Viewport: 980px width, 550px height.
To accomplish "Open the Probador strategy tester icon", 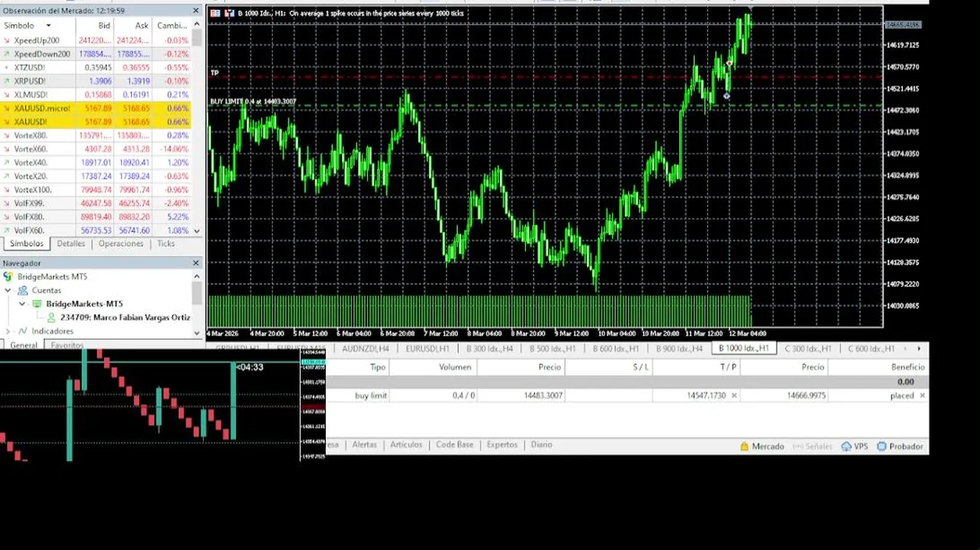I will coord(882,446).
